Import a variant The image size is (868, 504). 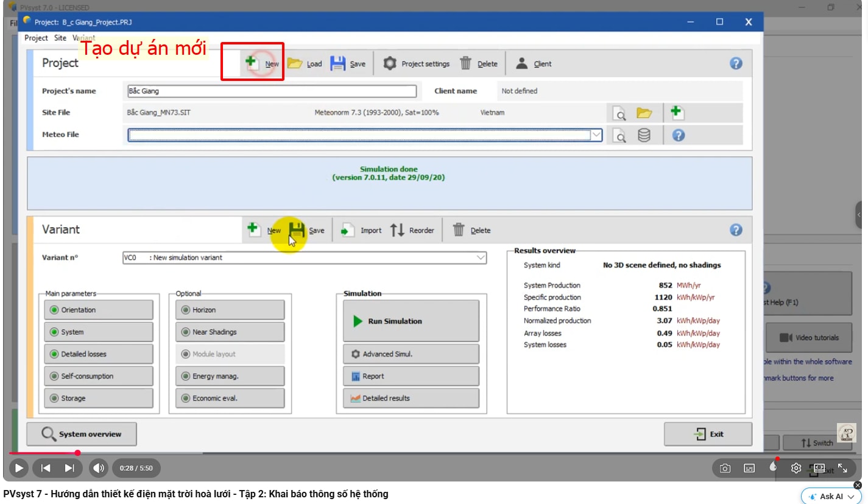[361, 230]
